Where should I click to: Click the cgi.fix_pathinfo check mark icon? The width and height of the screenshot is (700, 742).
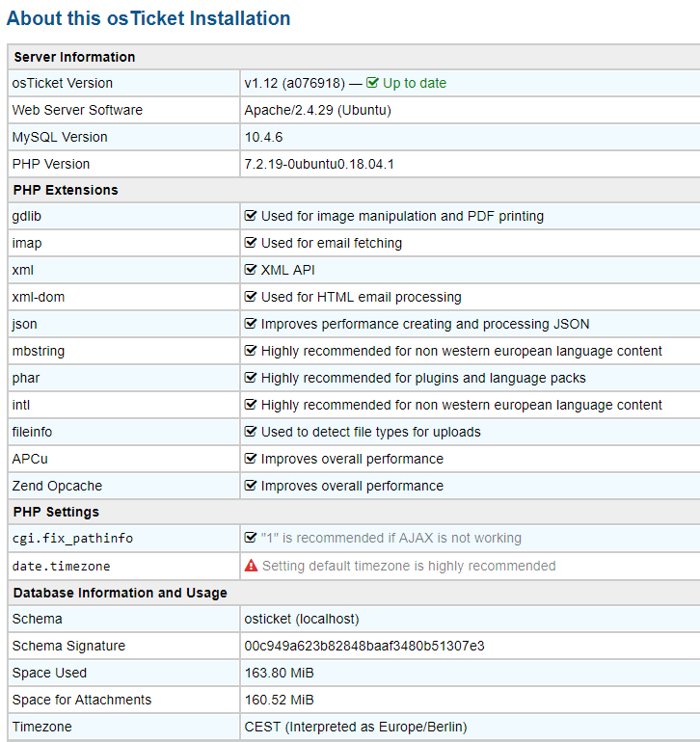click(x=250, y=538)
